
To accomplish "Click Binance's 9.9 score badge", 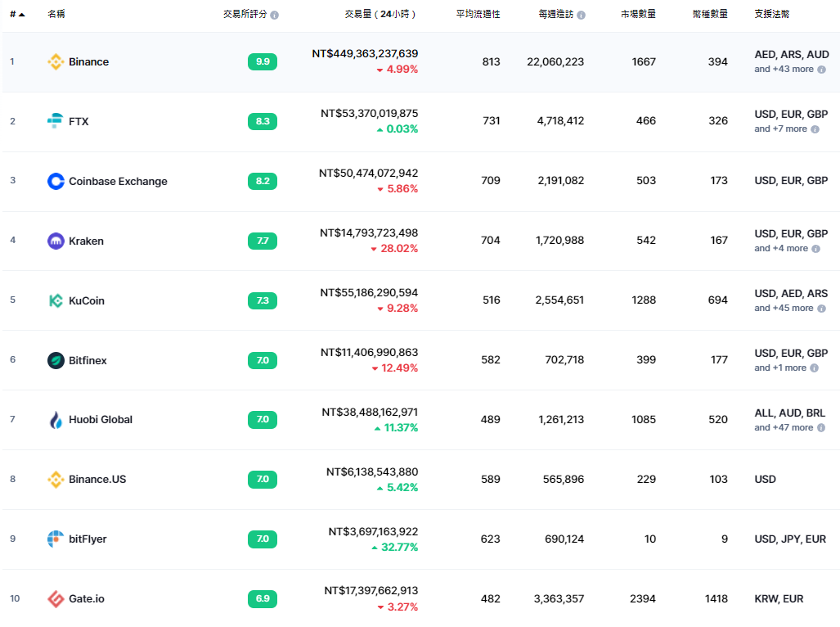I will click(262, 61).
